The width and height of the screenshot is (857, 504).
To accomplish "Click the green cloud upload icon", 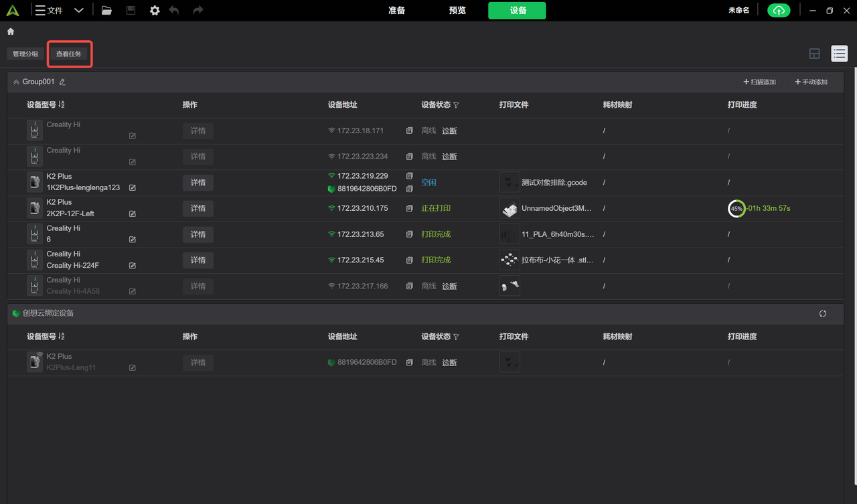I will (x=779, y=10).
